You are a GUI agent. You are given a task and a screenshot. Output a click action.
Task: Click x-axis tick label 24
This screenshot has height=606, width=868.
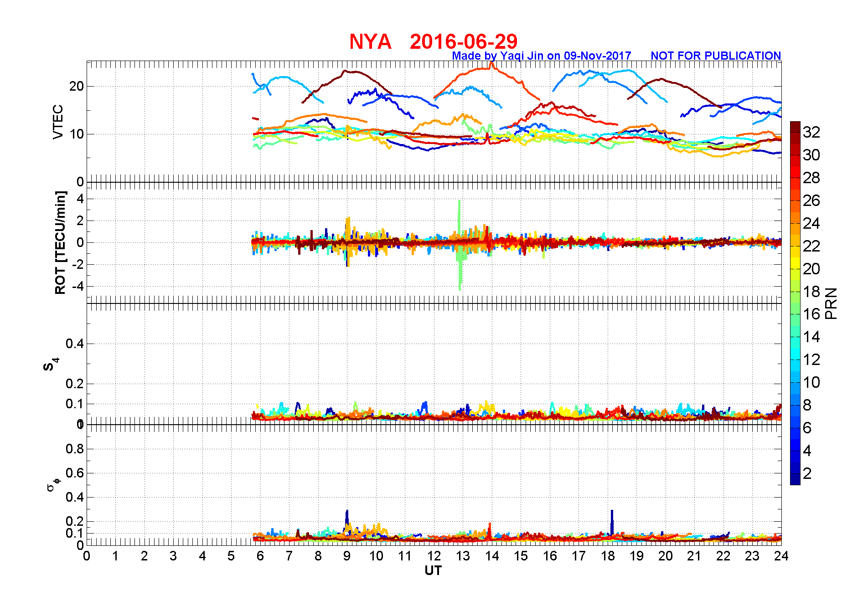pos(781,556)
